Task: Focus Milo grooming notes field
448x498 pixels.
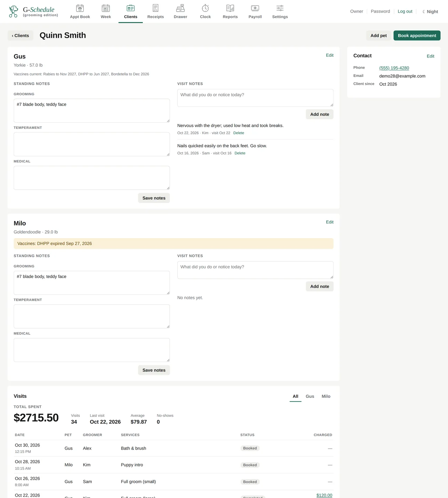Action: coord(92,283)
